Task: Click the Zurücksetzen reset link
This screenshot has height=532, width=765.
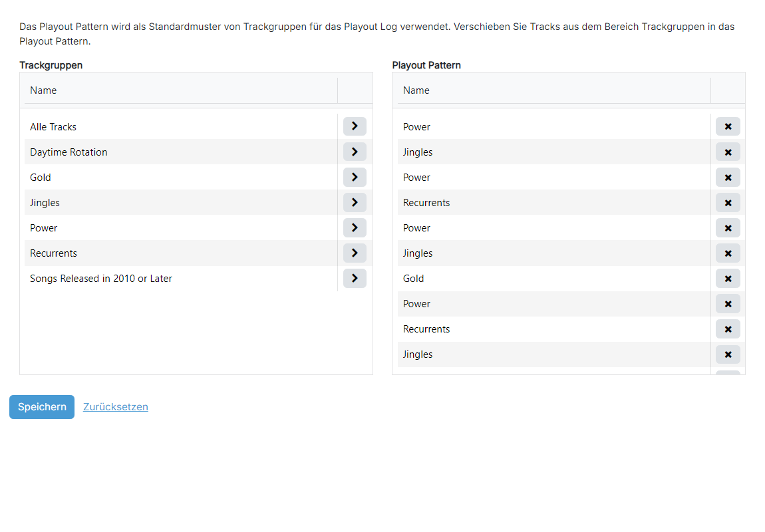Action: pyautogui.click(x=116, y=407)
